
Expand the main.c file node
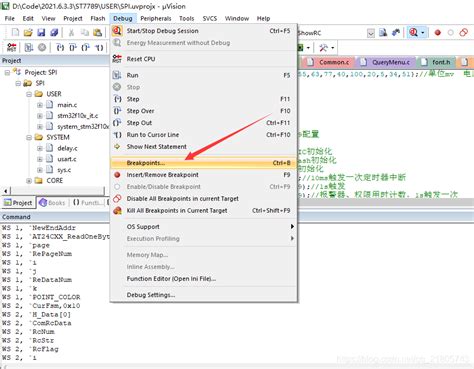[x=40, y=105]
